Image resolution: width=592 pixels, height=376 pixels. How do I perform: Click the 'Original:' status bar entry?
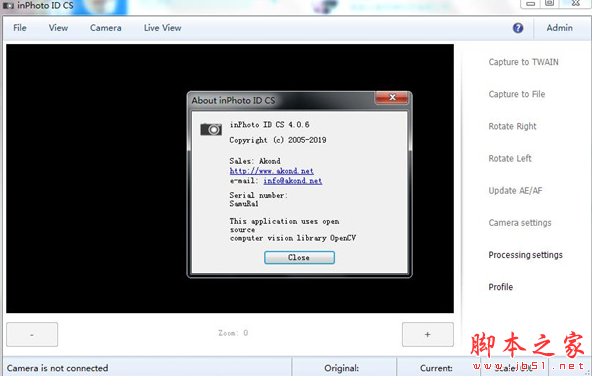341,368
